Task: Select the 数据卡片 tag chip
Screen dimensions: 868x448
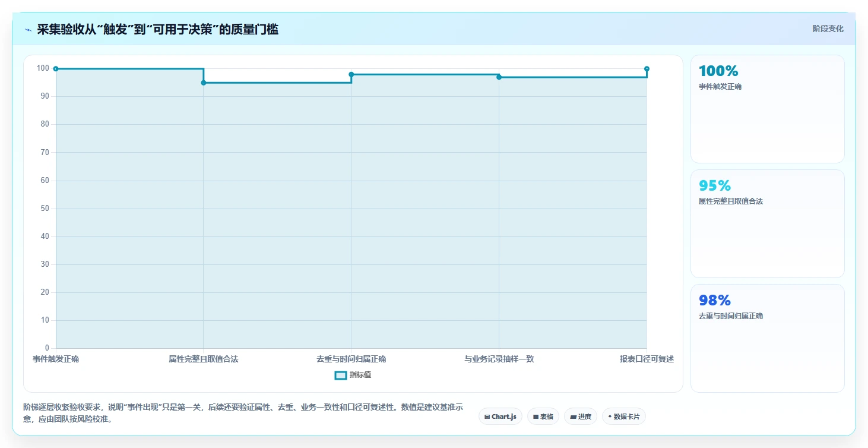Action: click(623, 417)
